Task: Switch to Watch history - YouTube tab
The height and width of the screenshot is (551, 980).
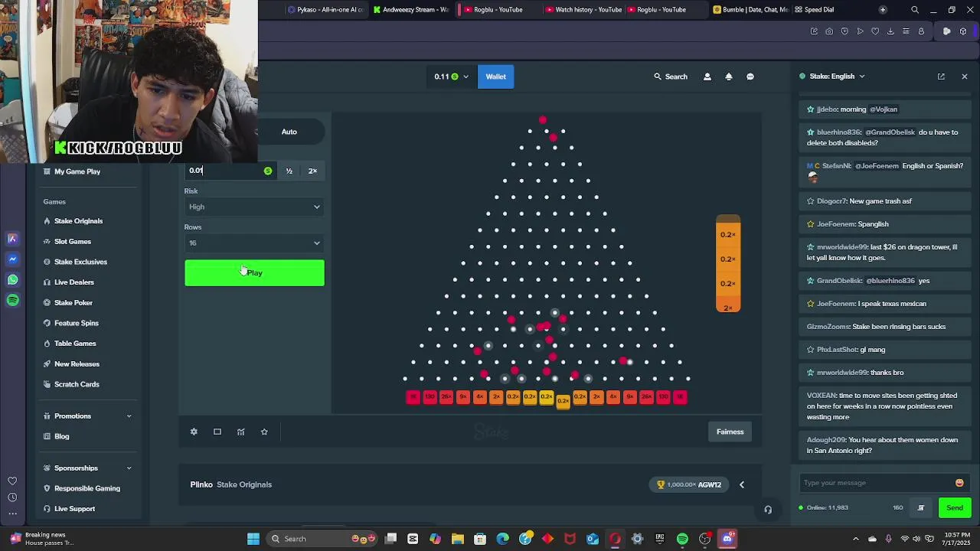Action: point(583,10)
